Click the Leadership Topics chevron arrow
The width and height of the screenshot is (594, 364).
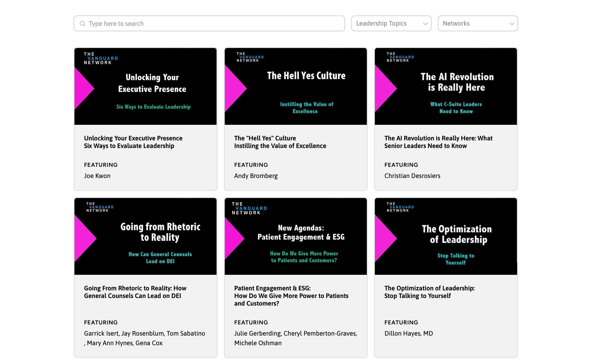coord(425,24)
